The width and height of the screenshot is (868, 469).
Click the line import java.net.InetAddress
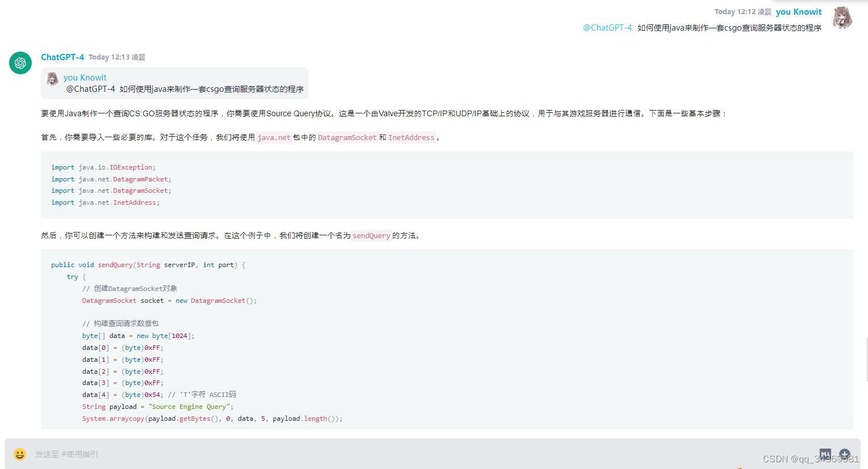click(x=106, y=202)
